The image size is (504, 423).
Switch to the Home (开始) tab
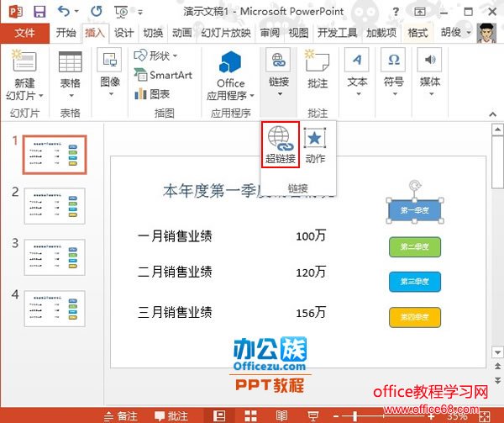pos(66,33)
